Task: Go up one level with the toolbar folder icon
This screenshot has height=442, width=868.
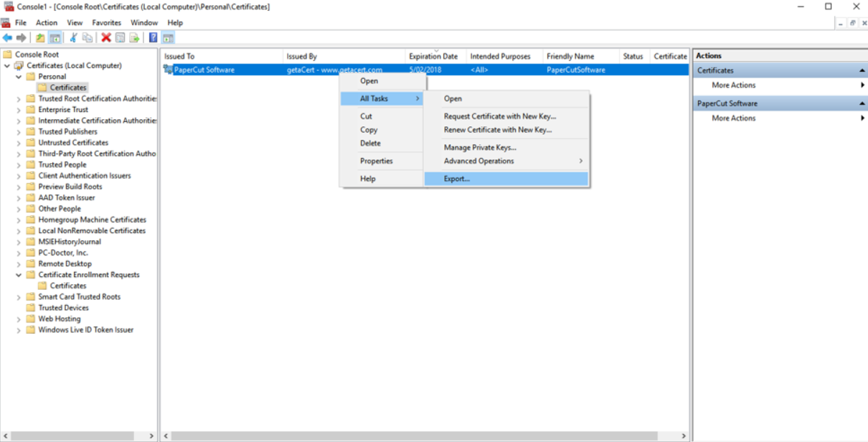Action: click(x=40, y=38)
